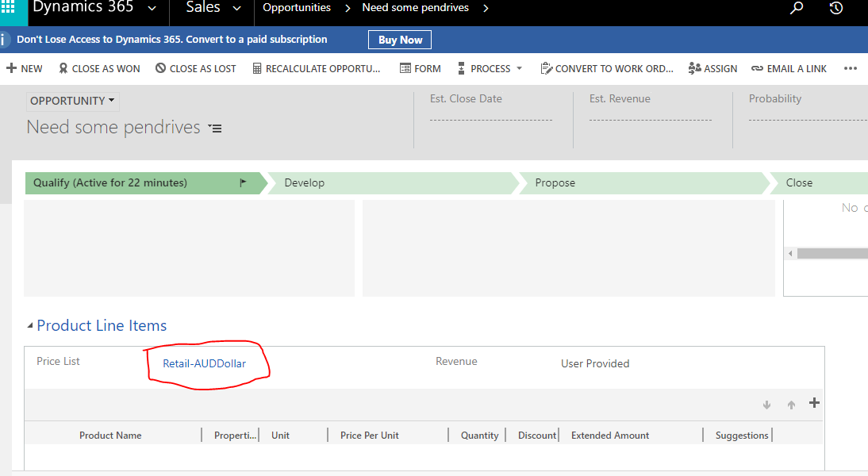This screenshot has width=868, height=476.
Task: Select the Qualify process stage
Action: [x=143, y=183]
